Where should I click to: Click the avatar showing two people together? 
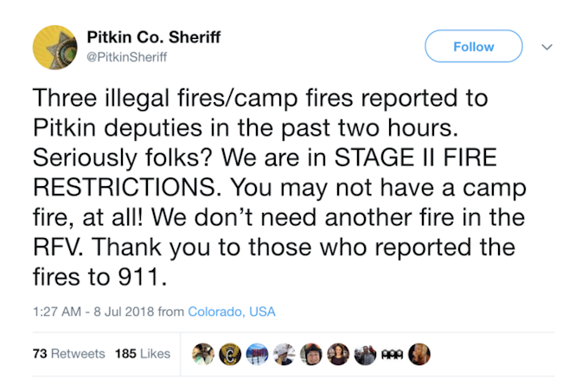click(365, 354)
